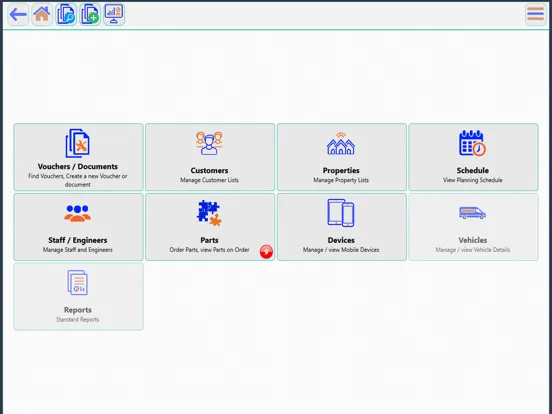This screenshot has height=414, width=552.
Task: Select the Vehicles van icon
Action: coord(472,213)
